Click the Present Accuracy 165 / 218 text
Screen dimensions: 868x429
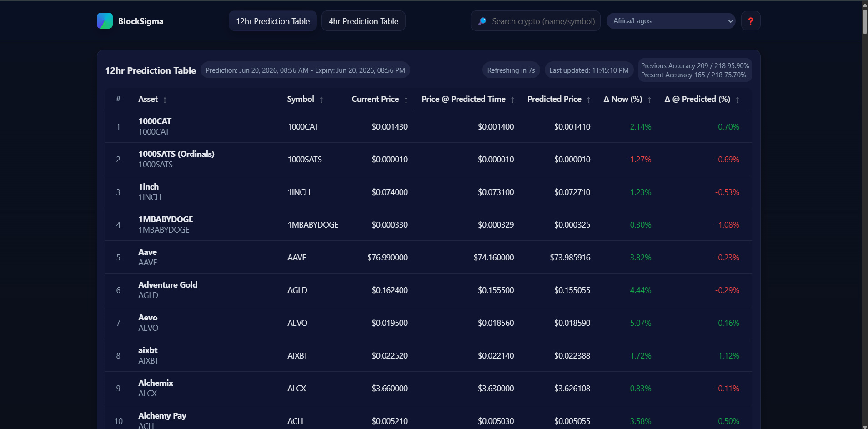pyautogui.click(x=693, y=75)
